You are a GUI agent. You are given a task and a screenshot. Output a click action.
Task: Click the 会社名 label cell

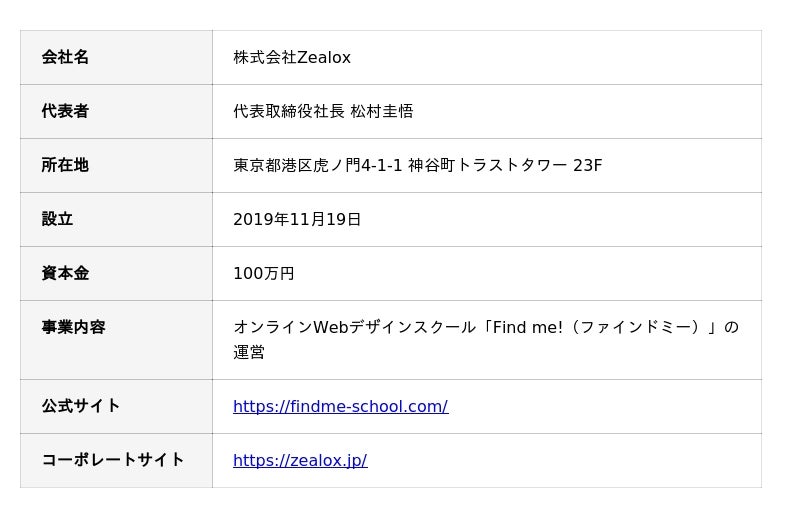[x=65, y=57]
